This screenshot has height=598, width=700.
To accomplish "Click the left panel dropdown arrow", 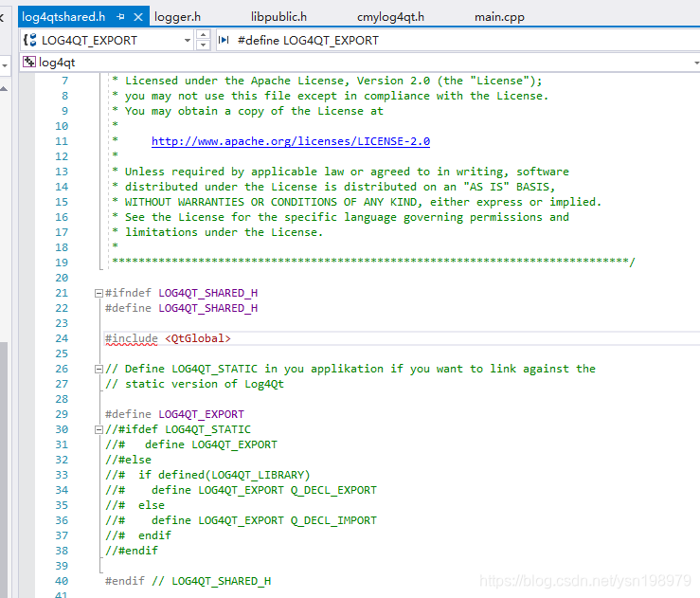I will 5,65.
